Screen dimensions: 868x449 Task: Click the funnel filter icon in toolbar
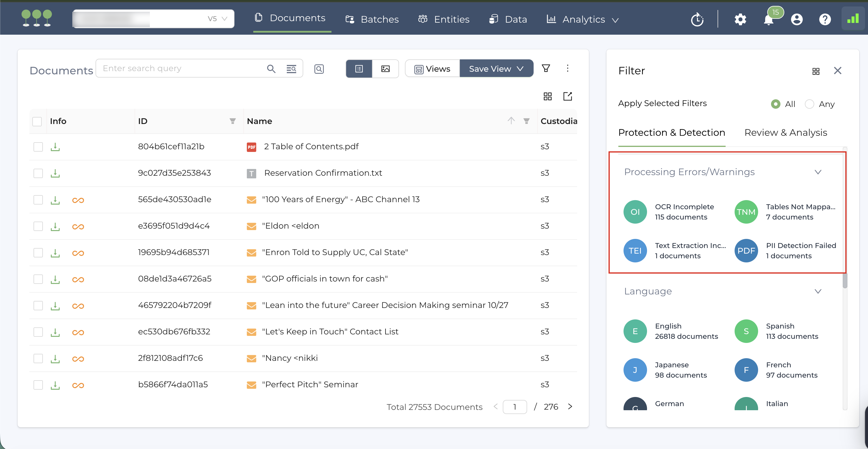(x=546, y=68)
